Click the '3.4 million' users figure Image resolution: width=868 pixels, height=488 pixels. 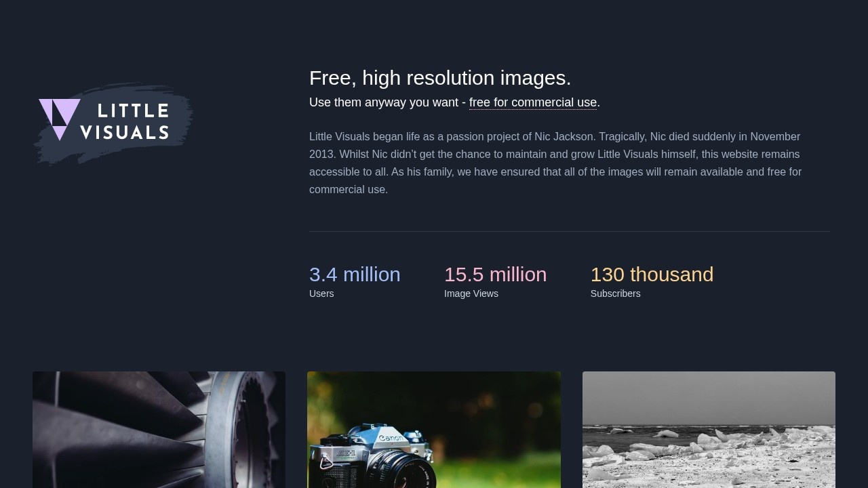[355, 274]
